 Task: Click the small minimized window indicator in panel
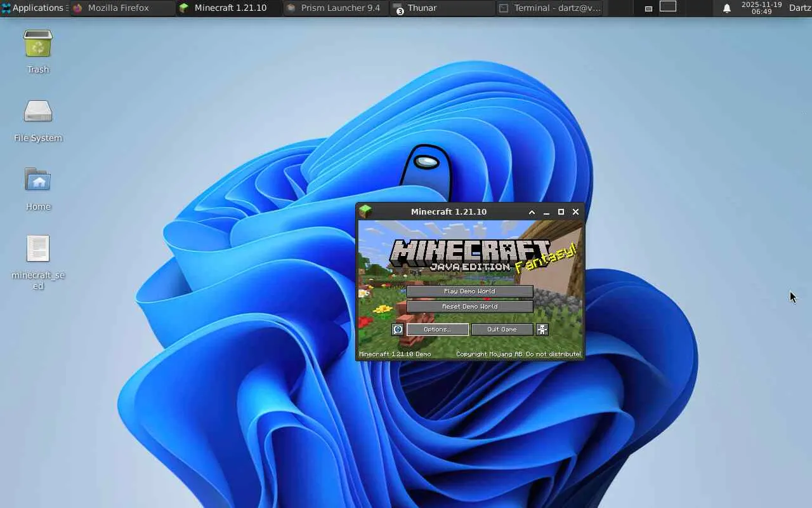coord(648,9)
